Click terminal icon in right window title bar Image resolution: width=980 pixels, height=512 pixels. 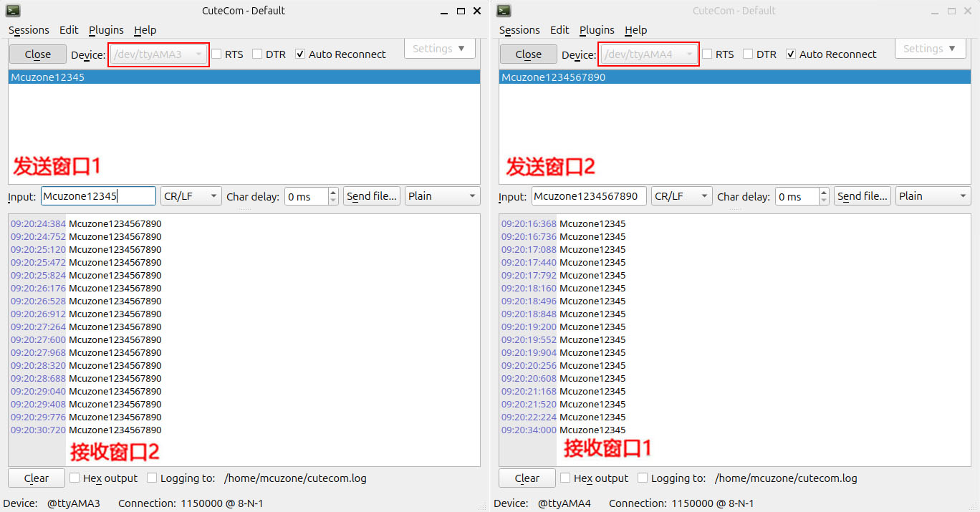(x=504, y=10)
